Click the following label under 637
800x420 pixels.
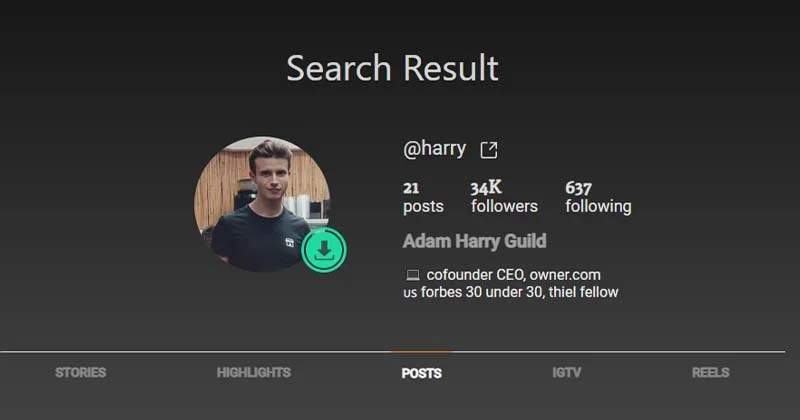point(598,206)
